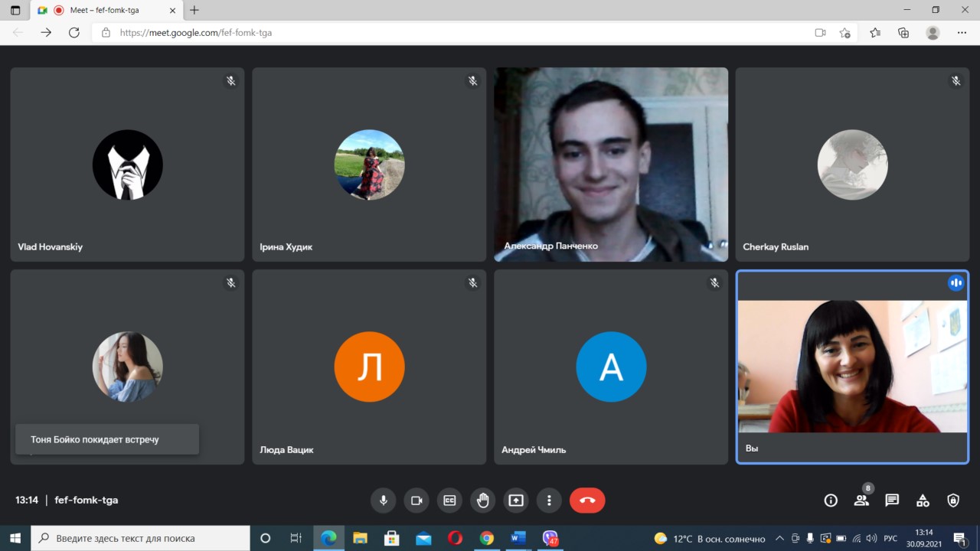Toggle closed captions button

(x=449, y=500)
